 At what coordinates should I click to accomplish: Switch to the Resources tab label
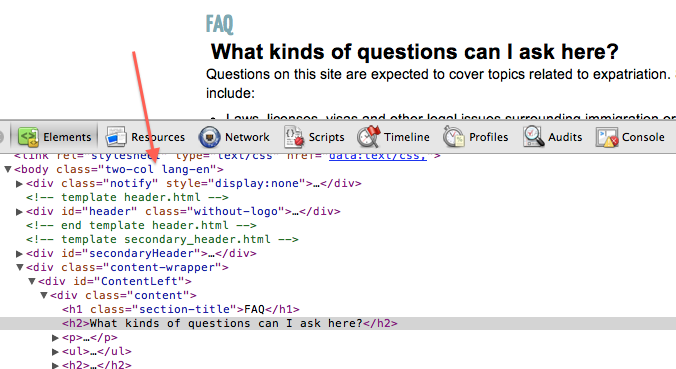pyautogui.click(x=158, y=137)
